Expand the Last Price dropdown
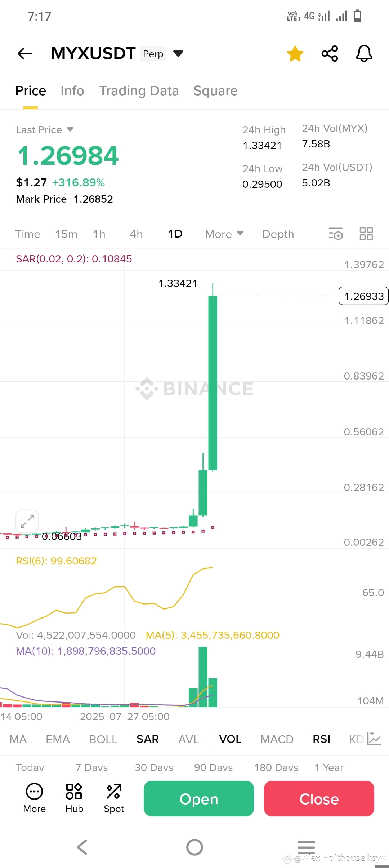Viewport: 389px width, 868px height. tap(70, 129)
